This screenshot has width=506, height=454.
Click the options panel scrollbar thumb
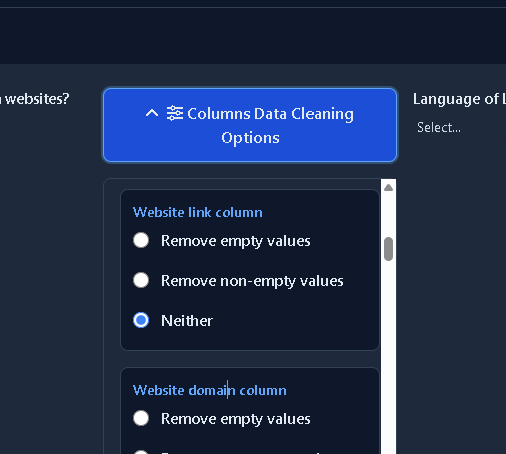[388, 249]
